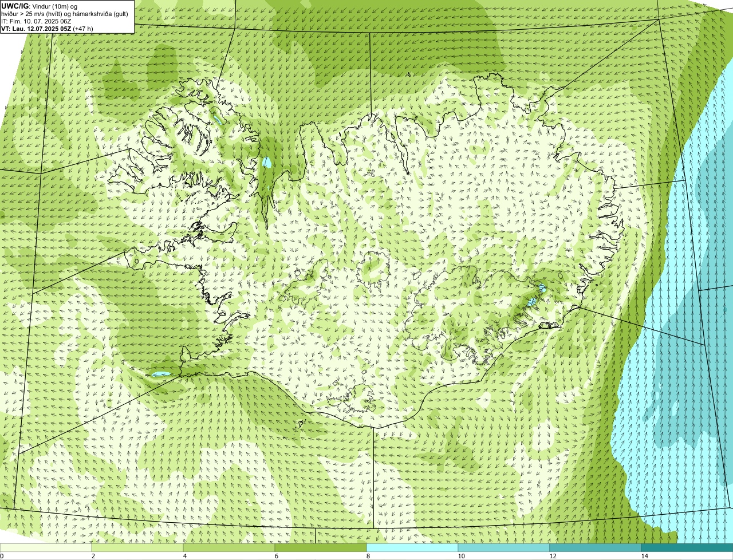Click the 10–12 m/s cyan legend swatch

pos(504,547)
